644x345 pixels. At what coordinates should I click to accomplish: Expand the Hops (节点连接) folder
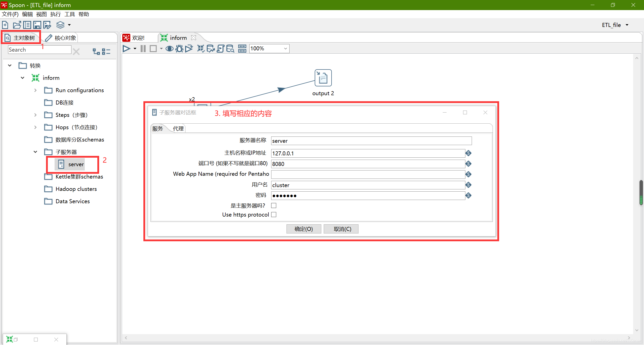click(35, 127)
